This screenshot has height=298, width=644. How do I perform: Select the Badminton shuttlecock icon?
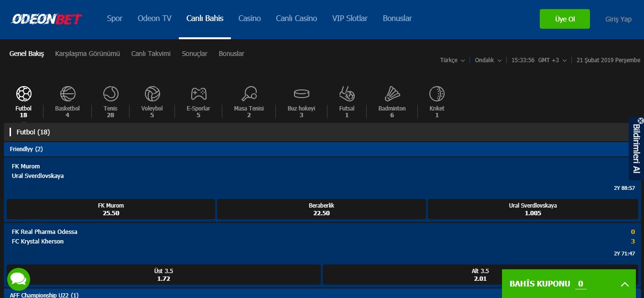[x=392, y=93]
